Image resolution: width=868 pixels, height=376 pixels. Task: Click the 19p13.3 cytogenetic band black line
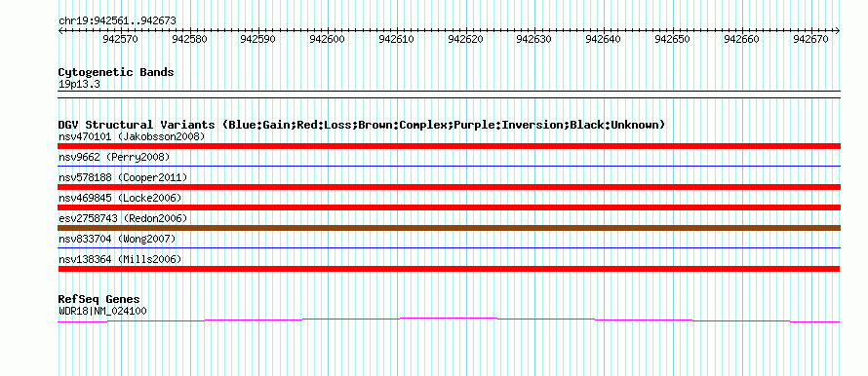tap(449, 94)
